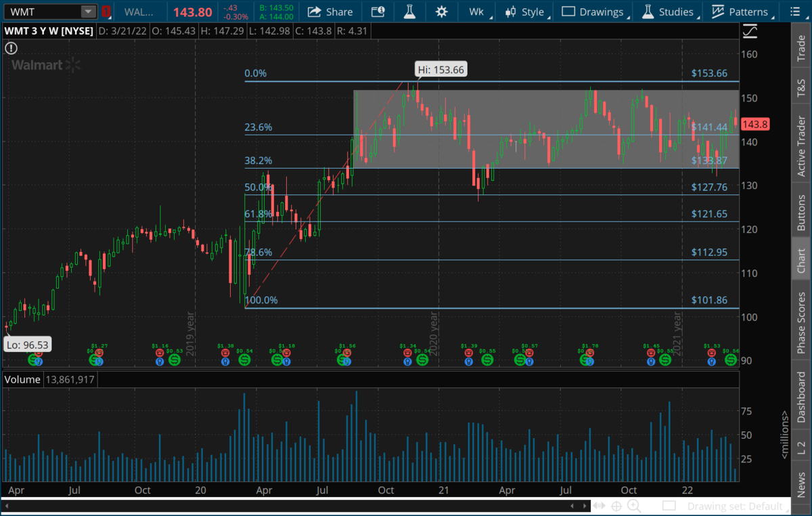This screenshot has width=812, height=516.
Task: Click the WMT 3 Y W [NYSE] chart title
Action: (x=49, y=31)
